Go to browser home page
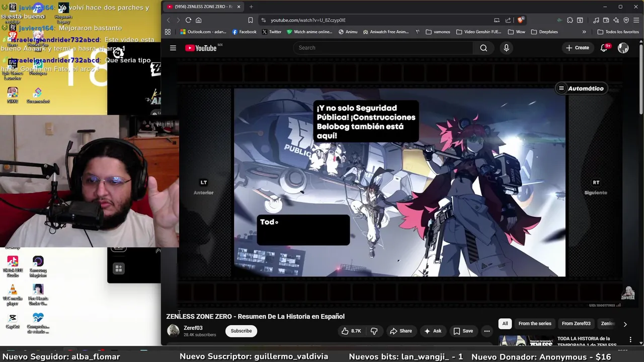The image size is (644, 362). click(199, 20)
